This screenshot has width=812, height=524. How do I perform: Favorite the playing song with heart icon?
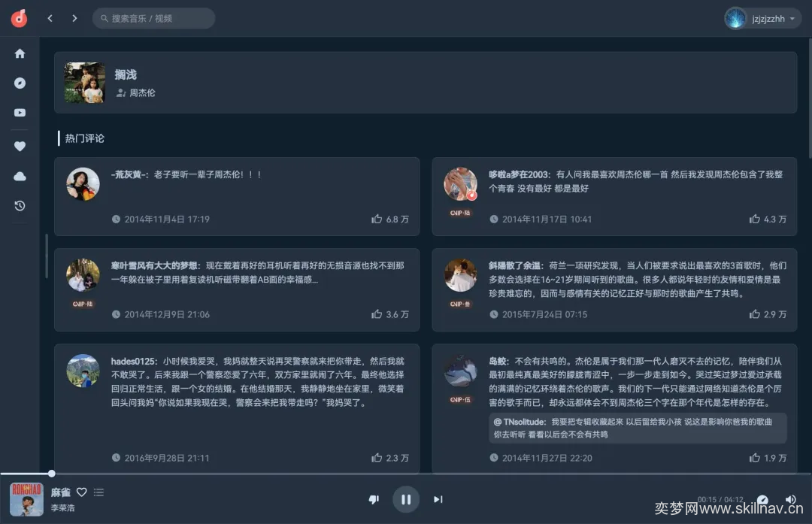coord(82,492)
